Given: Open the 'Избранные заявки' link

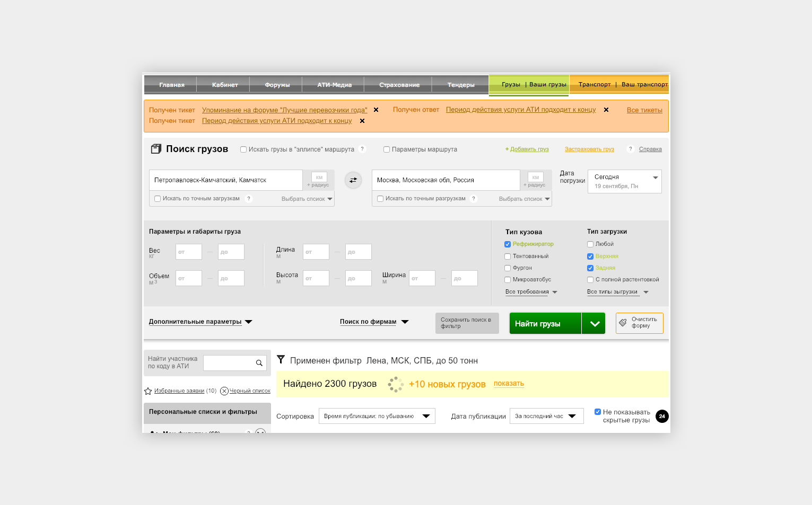Looking at the screenshot, I should coord(179,391).
